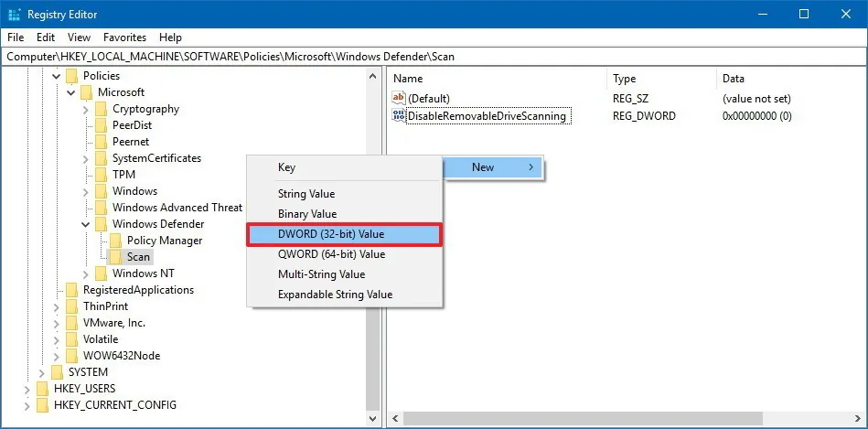Image resolution: width=868 pixels, height=429 pixels.
Task: Click the VMware, Inc. folder icon
Action: pyautogui.click(x=71, y=323)
